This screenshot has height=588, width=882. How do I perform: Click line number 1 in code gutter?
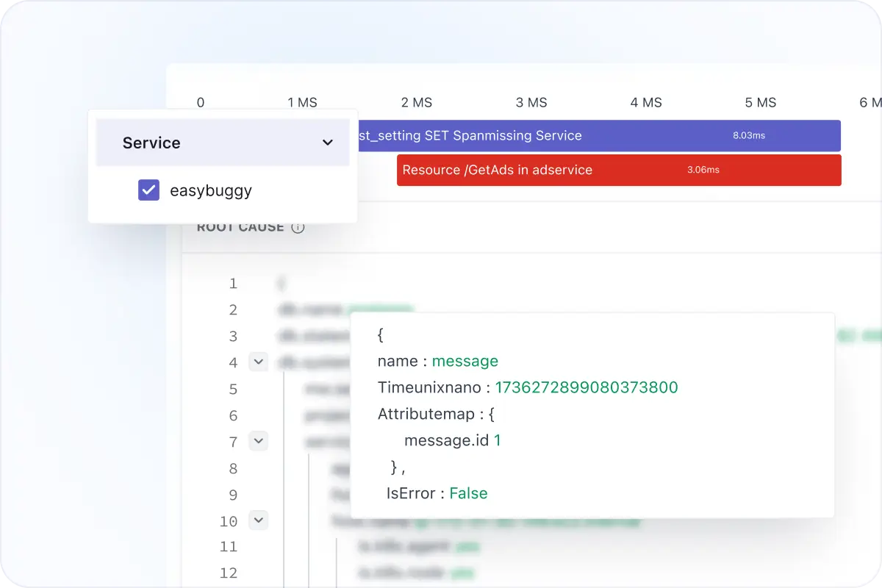point(233,284)
